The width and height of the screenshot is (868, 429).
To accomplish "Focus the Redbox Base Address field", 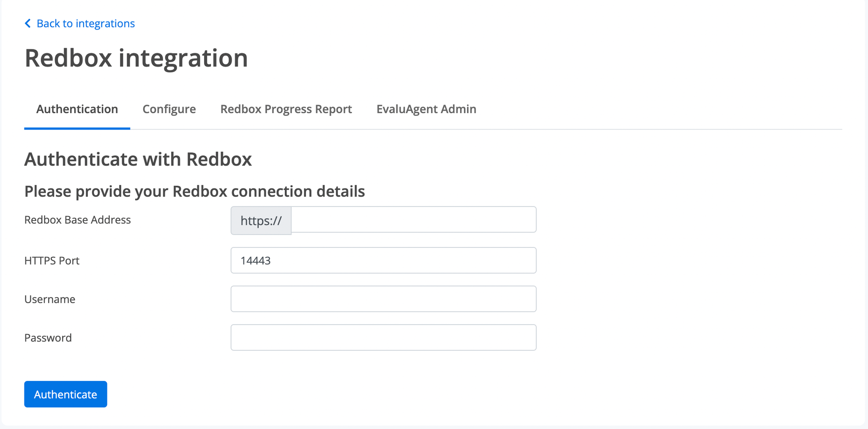I will [x=414, y=220].
